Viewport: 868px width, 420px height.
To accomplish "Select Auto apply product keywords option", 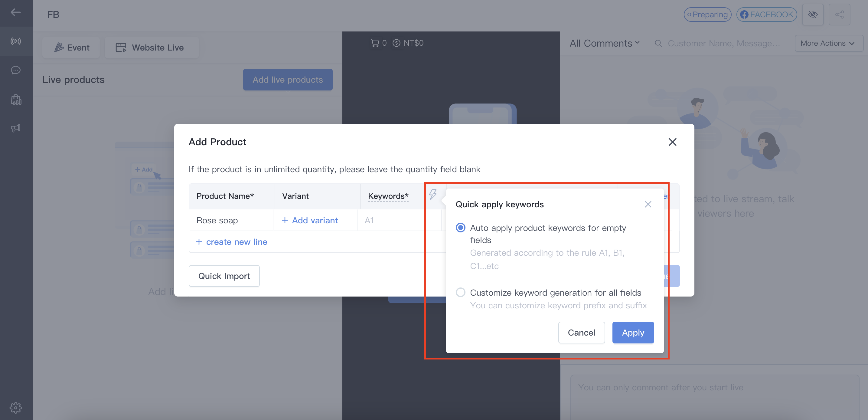I will (x=460, y=228).
